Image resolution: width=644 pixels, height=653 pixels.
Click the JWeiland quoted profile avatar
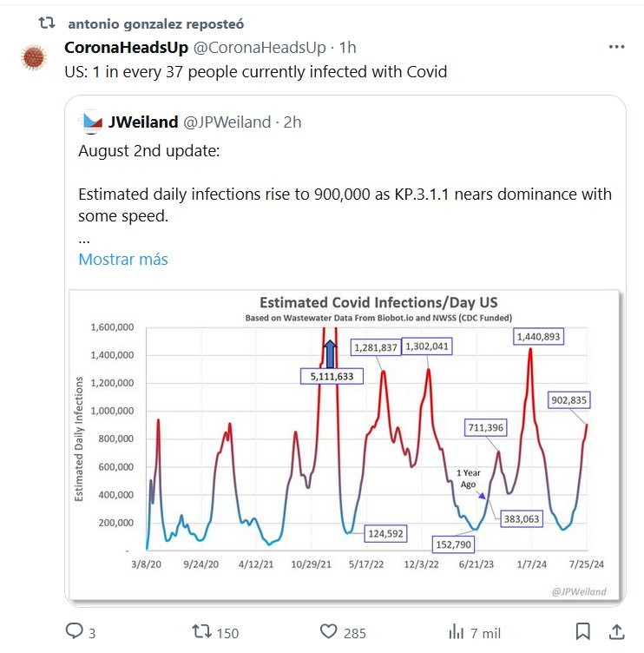tap(90, 122)
